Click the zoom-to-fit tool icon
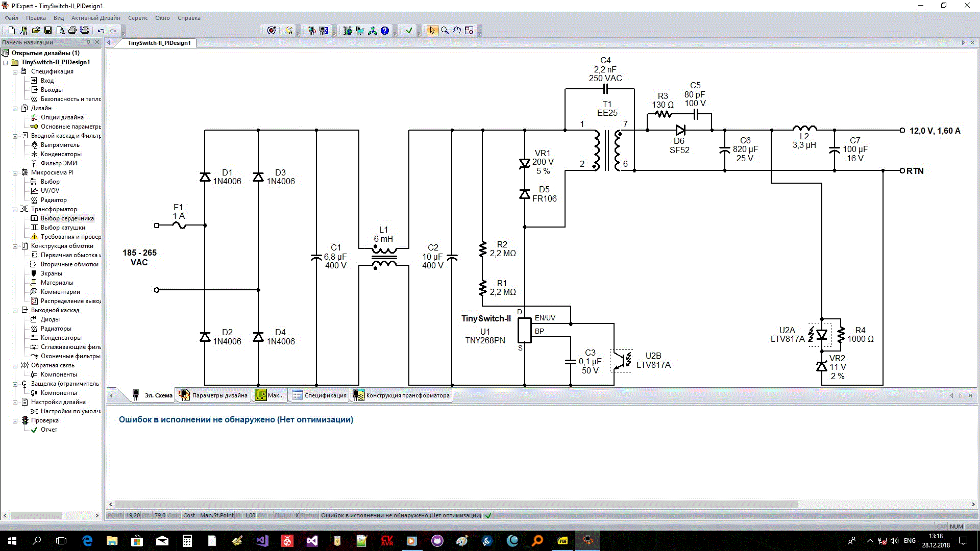 (x=469, y=31)
